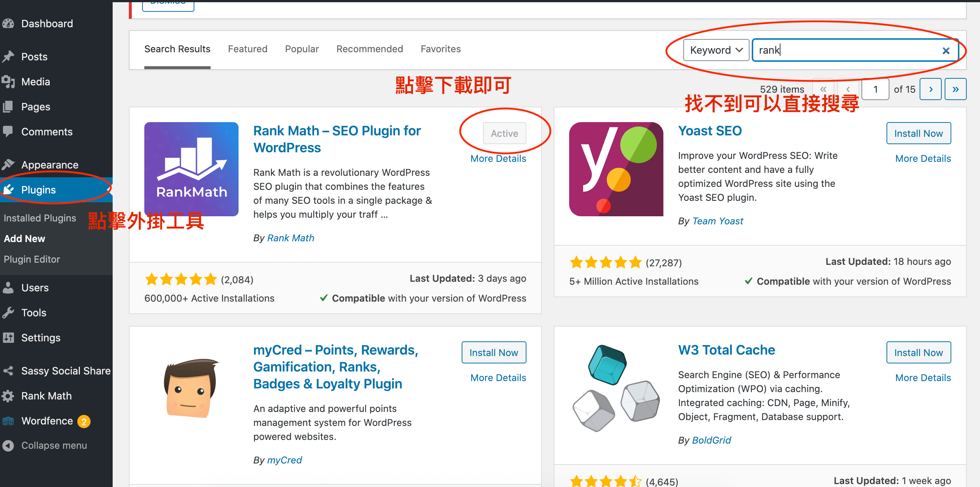Install the Yoast SEO plugin
Viewport: 980px width, 487px height.
point(918,134)
